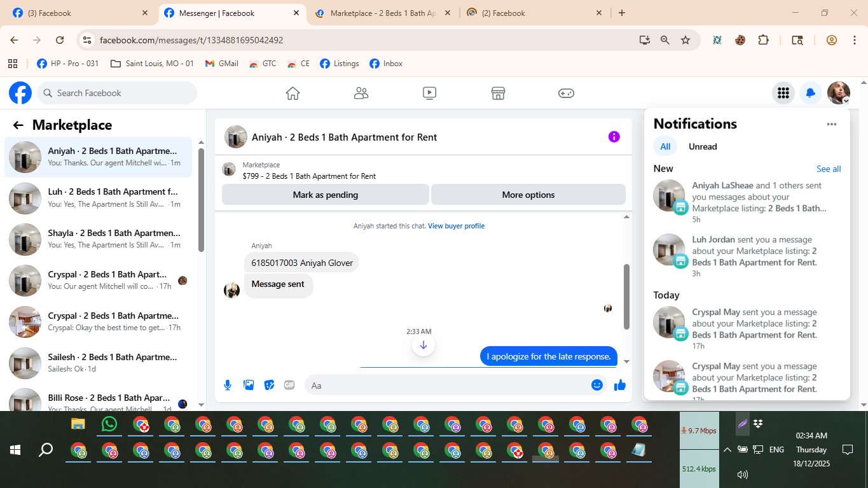The height and width of the screenshot is (488, 868).
Task: Switch to the (2) Facebook browser tab
Action: coord(534,13)
